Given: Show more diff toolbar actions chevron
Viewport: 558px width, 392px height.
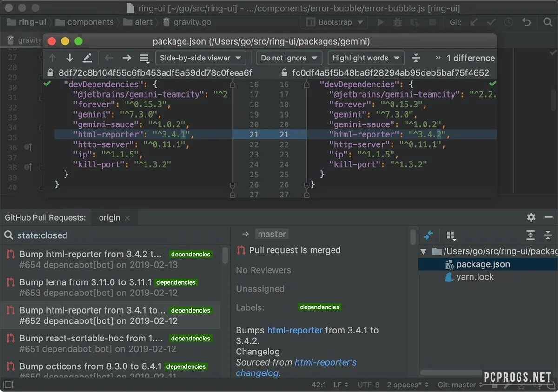Looking at the screenshot, I should pyautogui.click(x=438, y=58).
